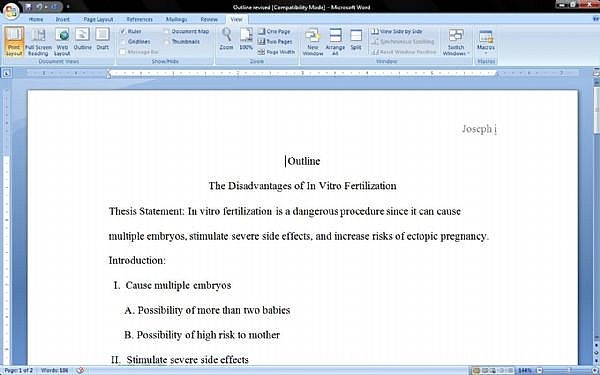Set zoom to 100% icon
The height and width of the screenshot is (375, 600).
(x=246, y=39)
